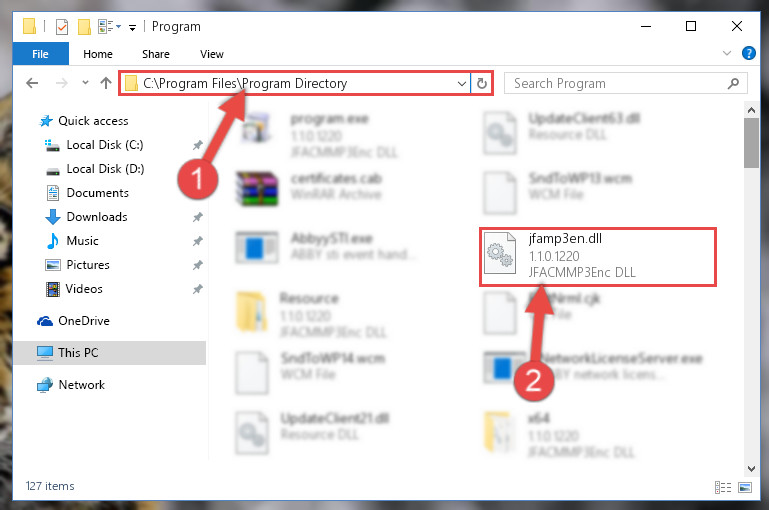The width and height of the screenshot is (769, 510).
Task: Switch to details view mode
Action: [723, 487]
